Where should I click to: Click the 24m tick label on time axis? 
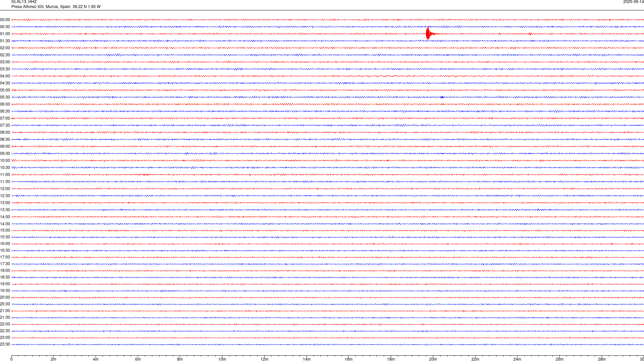click(x=517, y=359)
